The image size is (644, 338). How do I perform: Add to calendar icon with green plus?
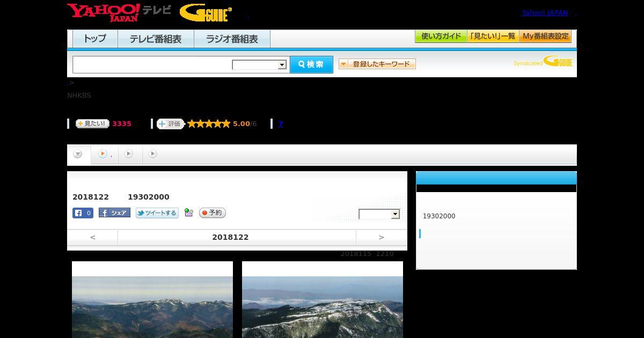[188, 212]
